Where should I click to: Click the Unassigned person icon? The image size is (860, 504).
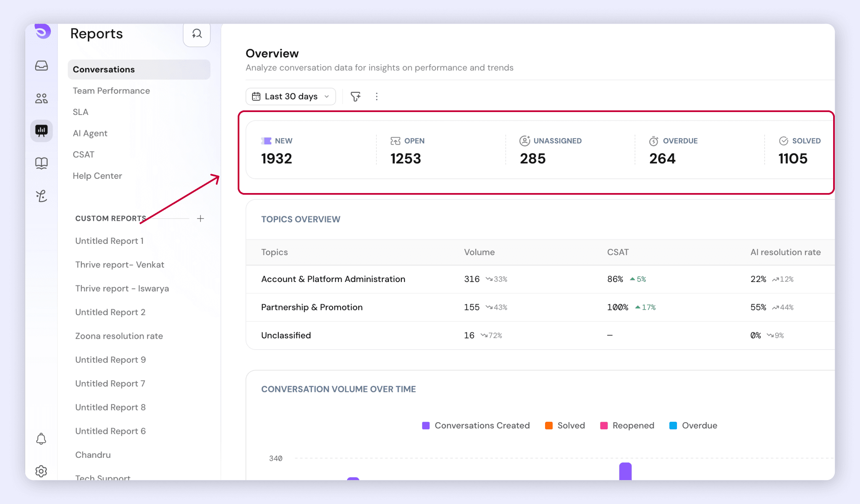(525, 141)
